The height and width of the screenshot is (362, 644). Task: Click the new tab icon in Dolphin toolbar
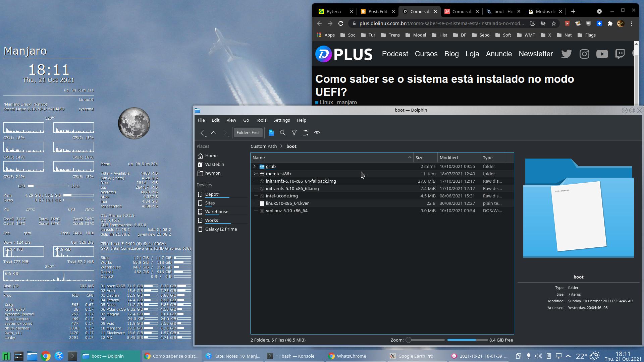[306, 133]
